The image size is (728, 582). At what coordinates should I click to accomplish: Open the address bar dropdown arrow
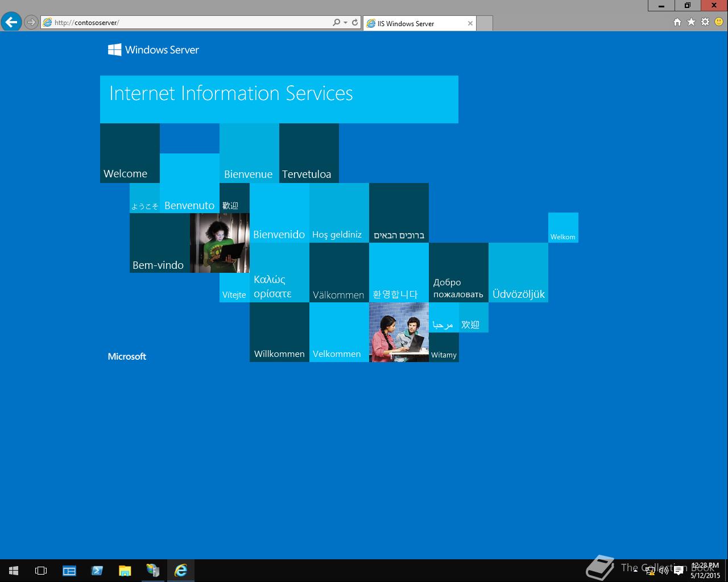[345, 23]
